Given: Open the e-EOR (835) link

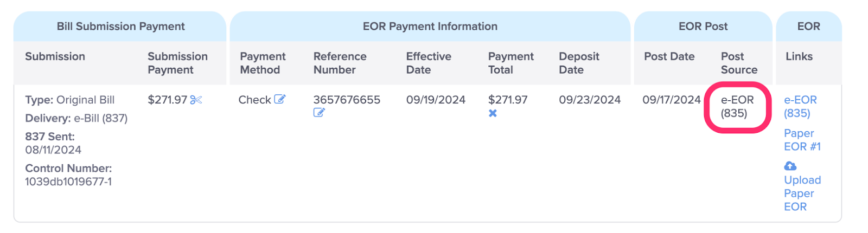Looking at the screenshot, I should (800, 106).
